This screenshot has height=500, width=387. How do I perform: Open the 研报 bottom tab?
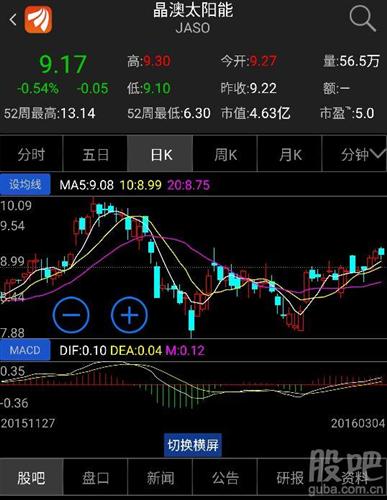pos(290,478)
